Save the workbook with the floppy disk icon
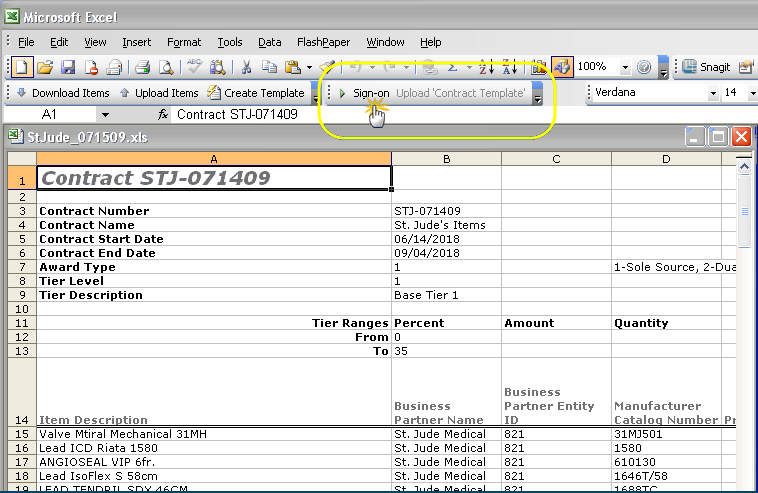Screen dimensions: 758x493 [x=68, y=67]
